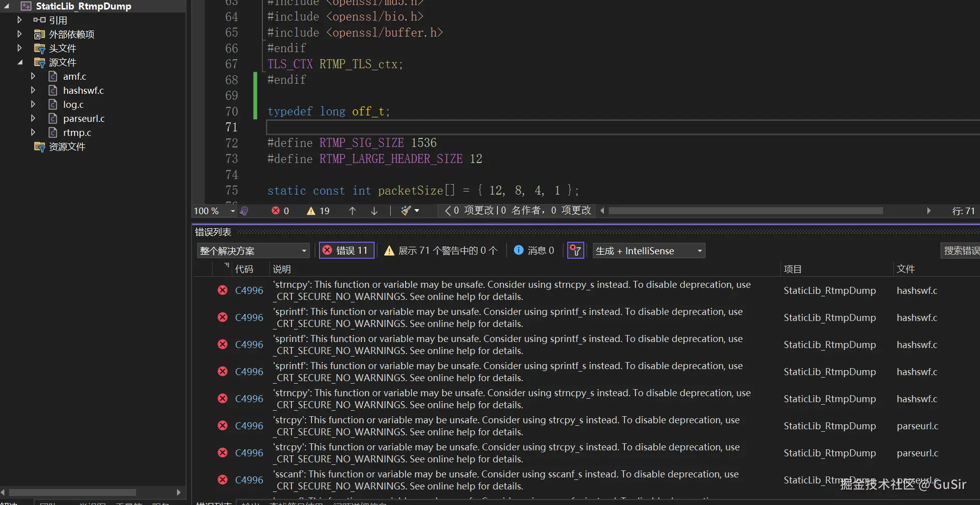
Task: Click the editor horizontal scrollbar left arrow
Action: point(602,211)
